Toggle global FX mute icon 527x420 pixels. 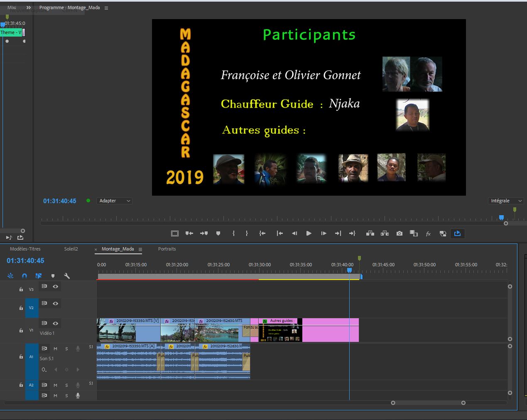pyautogui.click(x=428, y=234)
